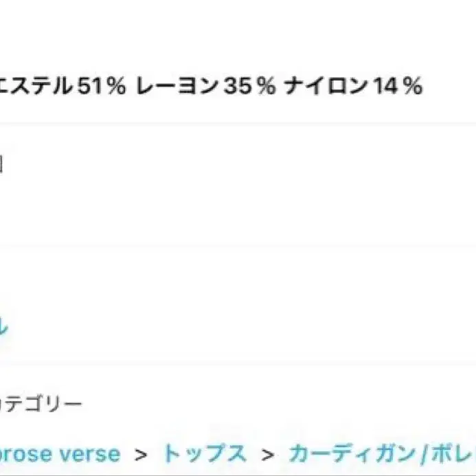Click the word エステル

point(38,87)
